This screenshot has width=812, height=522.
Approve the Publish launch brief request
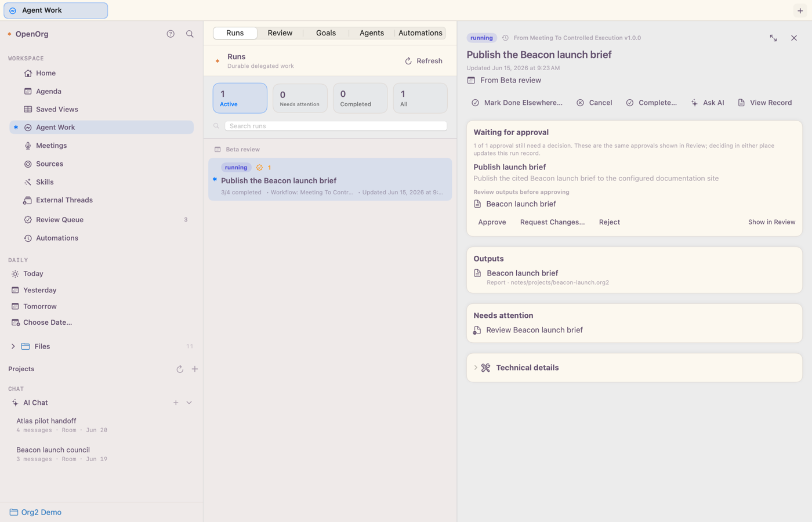click(x=492, y=222)
